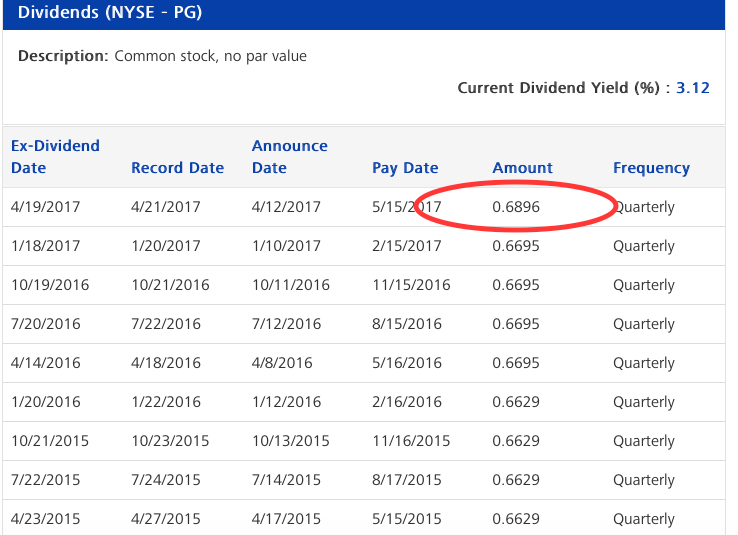Click amount 0.6695 in the 7/20/2016 row
The width and height of the screenshot is (738, 535).
point(516,324)
